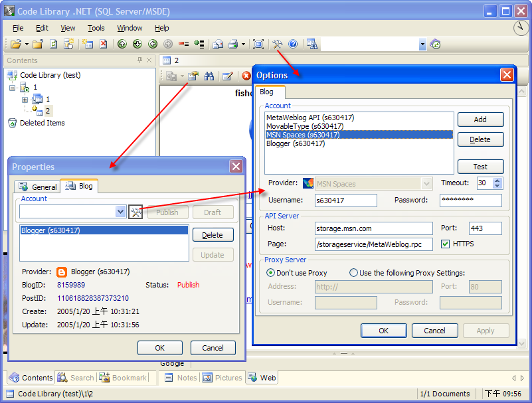Open the View menu
This screenshot has width=532, height=403.
click(x=68, y=28)
